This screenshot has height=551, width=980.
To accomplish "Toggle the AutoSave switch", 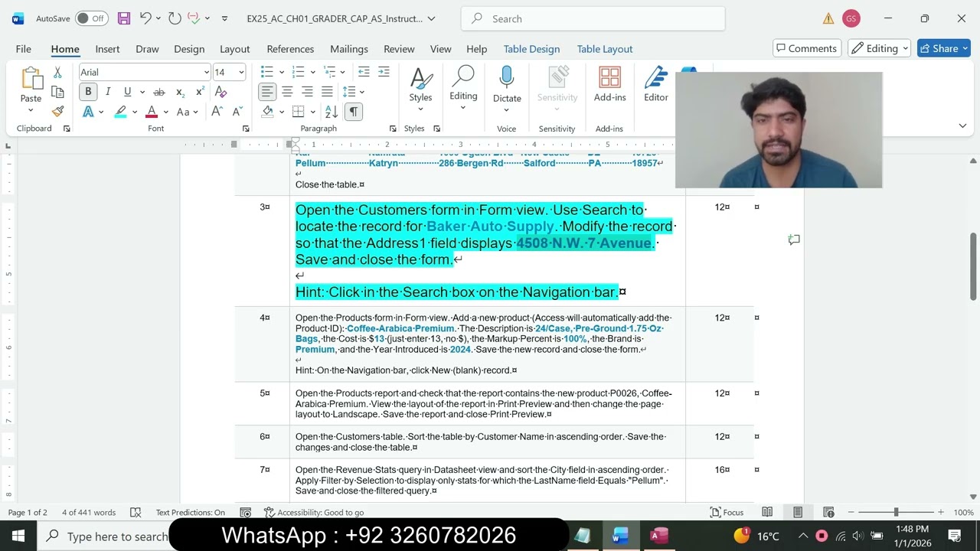I will [92, 18].
